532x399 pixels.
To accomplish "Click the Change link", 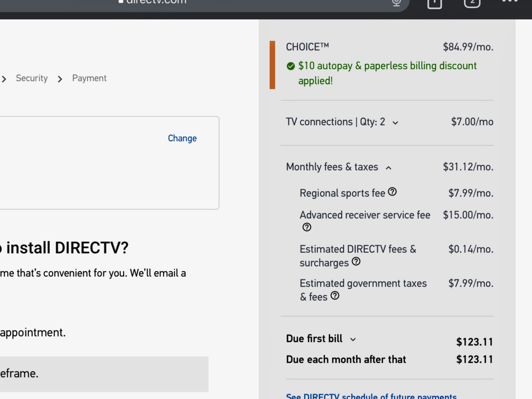I will tap(182, 138).
